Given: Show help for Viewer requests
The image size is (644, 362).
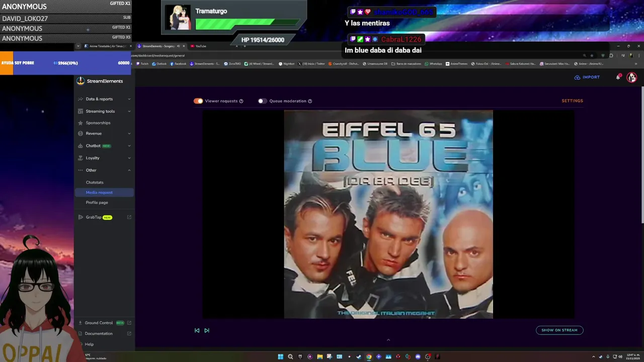Looking at the screenshot, I should pos(241,101).
